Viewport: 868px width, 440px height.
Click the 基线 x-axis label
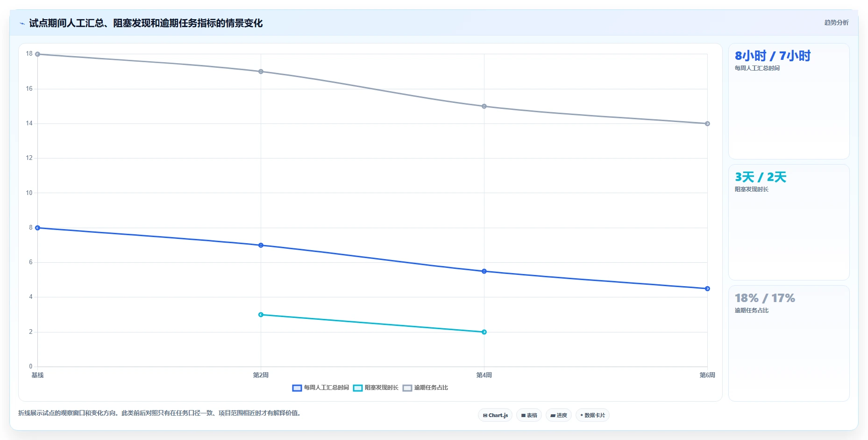37,375
